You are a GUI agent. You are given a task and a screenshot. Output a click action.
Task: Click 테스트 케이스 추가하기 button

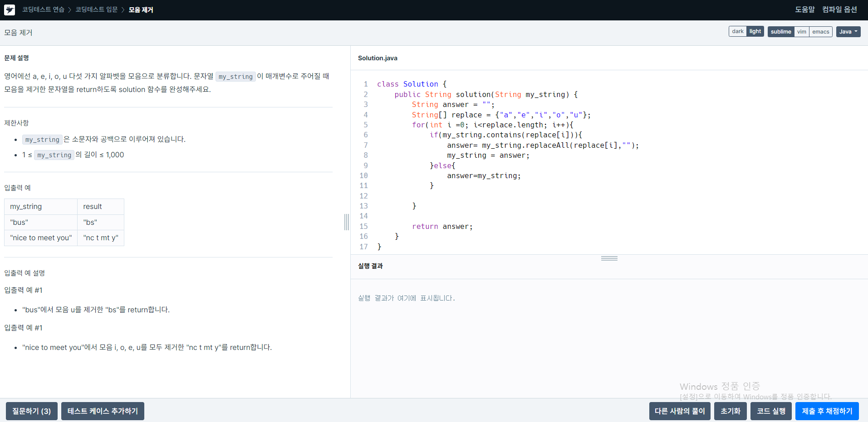(x=103, y=411)
